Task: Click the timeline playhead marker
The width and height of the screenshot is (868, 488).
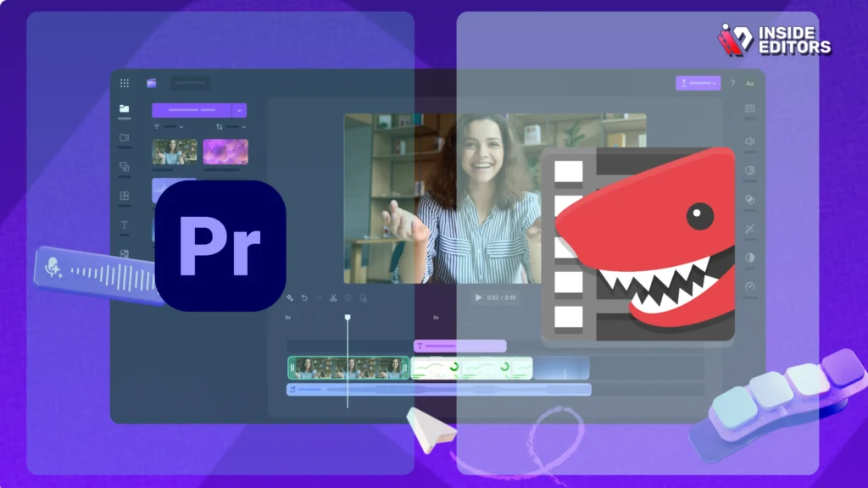Action: [348, 318]
